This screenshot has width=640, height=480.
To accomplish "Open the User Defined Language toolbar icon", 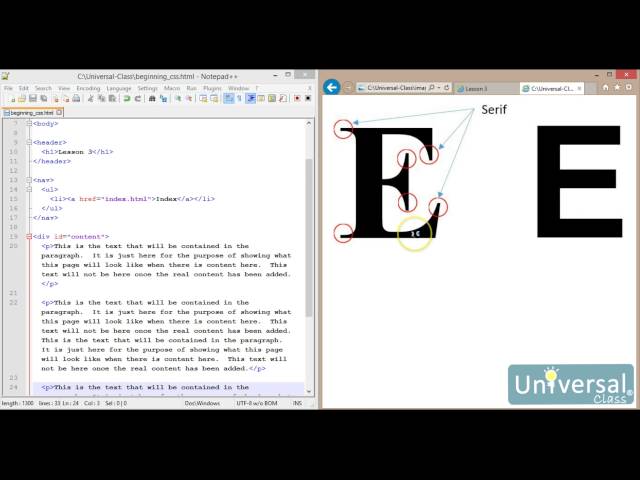I will [x=261, y=98].
